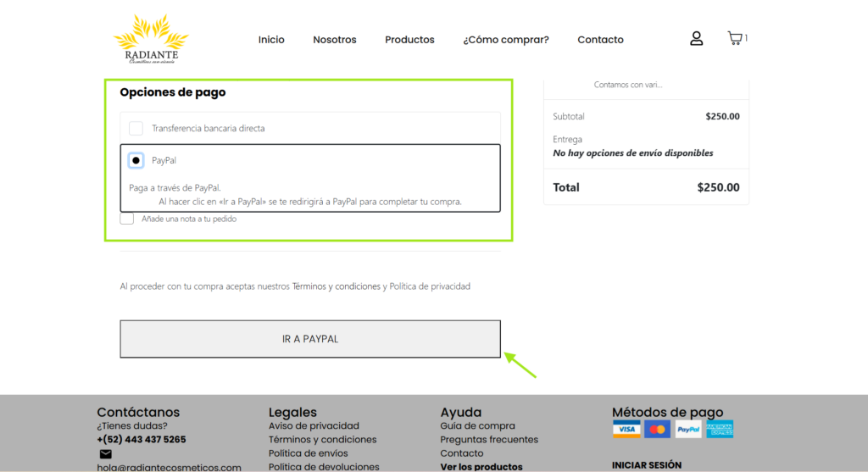Click 'Contamos con vari...' product text
Image resolution: width=868 pixels, height=472 pixels.
[628, 85]
